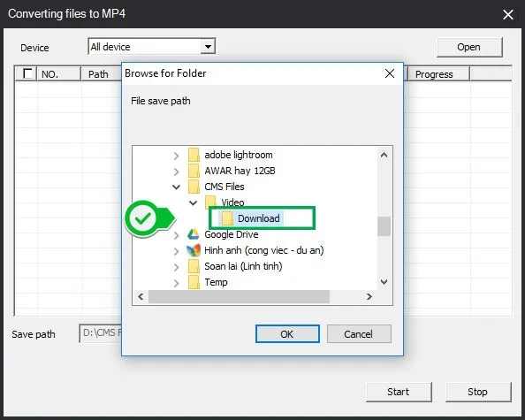
Task: Click the Start button
Action: point(399,392)
